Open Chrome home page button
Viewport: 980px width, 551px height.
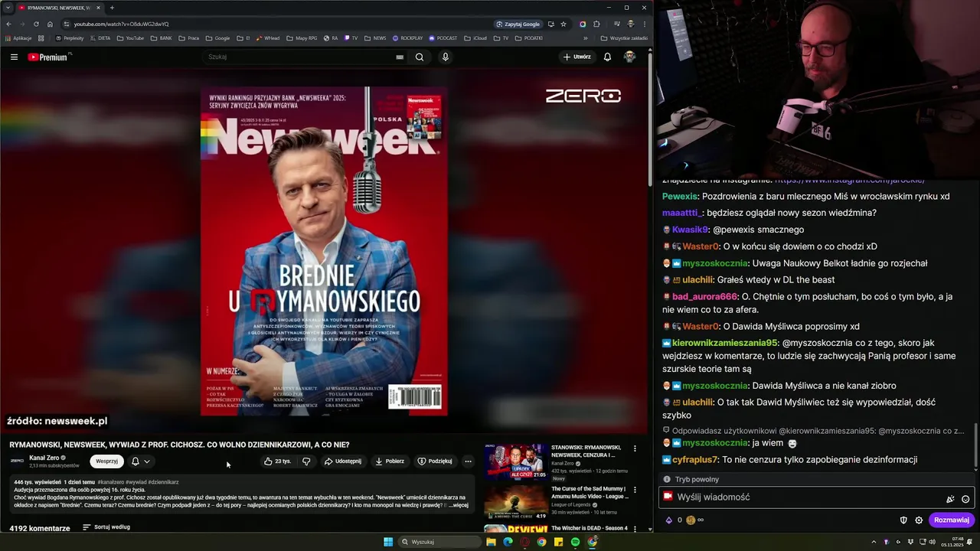[50, 24]
